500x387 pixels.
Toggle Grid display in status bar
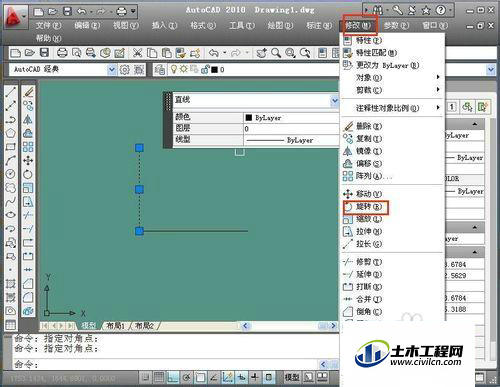159,377
